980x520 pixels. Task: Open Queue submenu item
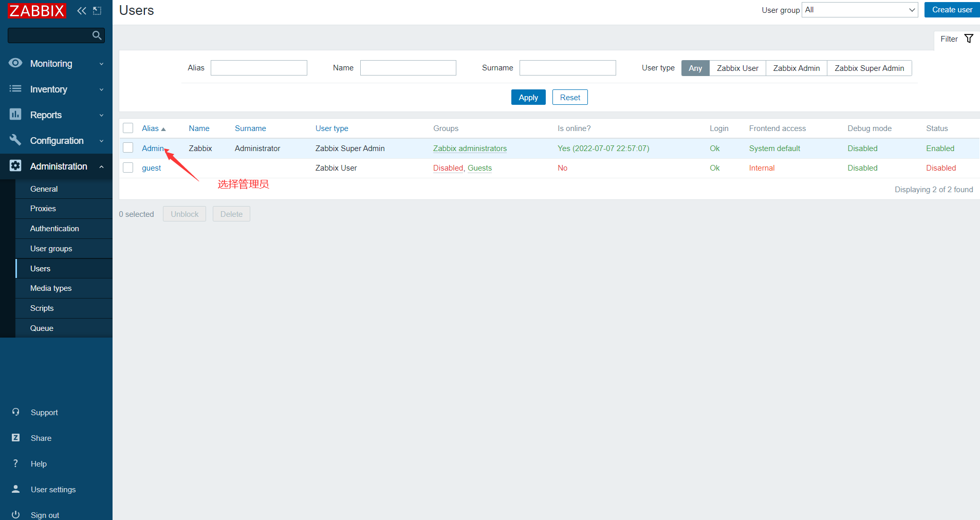[64, 328]
